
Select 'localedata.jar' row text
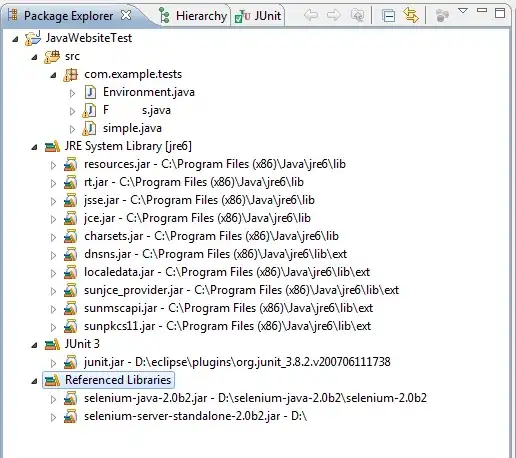coord(227,272)
